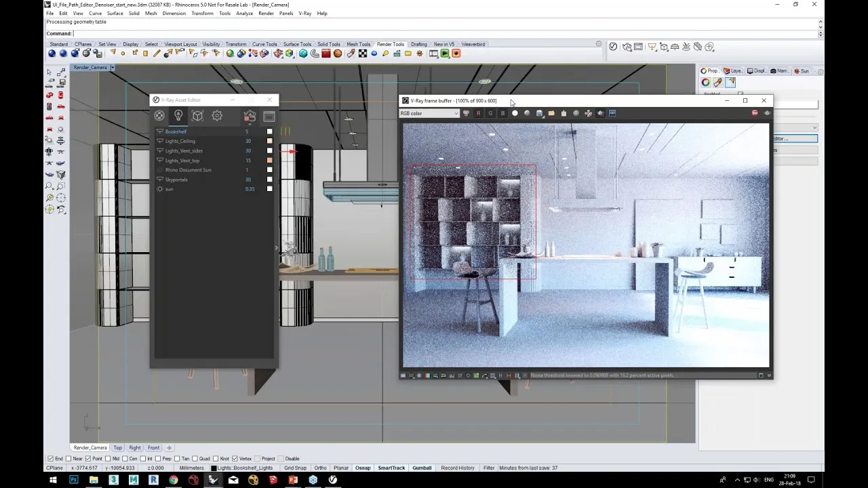
Task: Save the current channel in frame buffer
Action: [539, 113]
